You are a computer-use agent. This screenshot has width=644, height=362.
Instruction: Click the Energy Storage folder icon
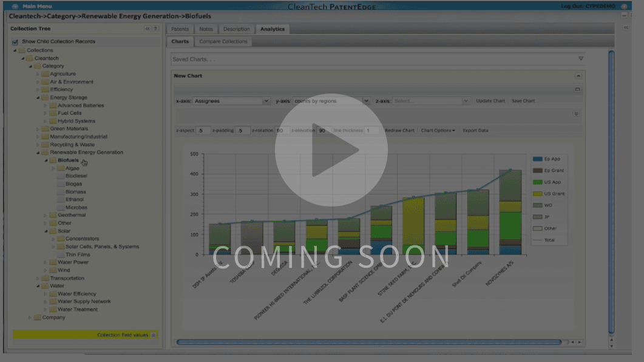(45, 97)
